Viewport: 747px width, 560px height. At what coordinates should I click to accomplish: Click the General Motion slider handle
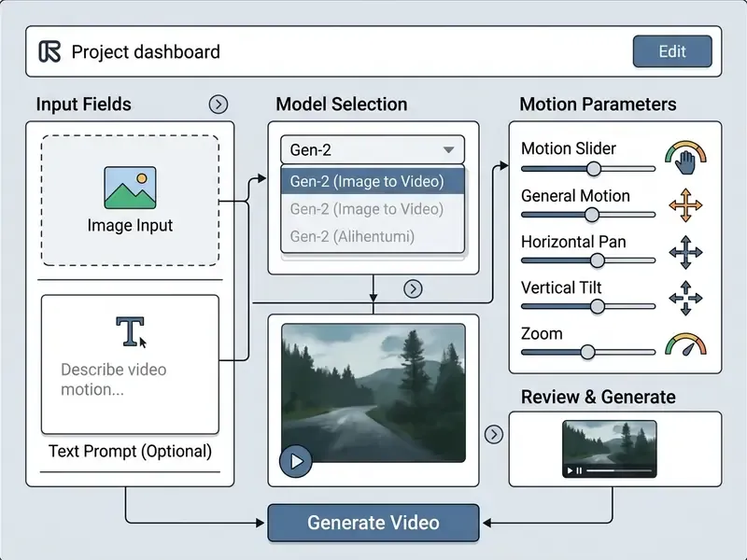tap(592, 215)
